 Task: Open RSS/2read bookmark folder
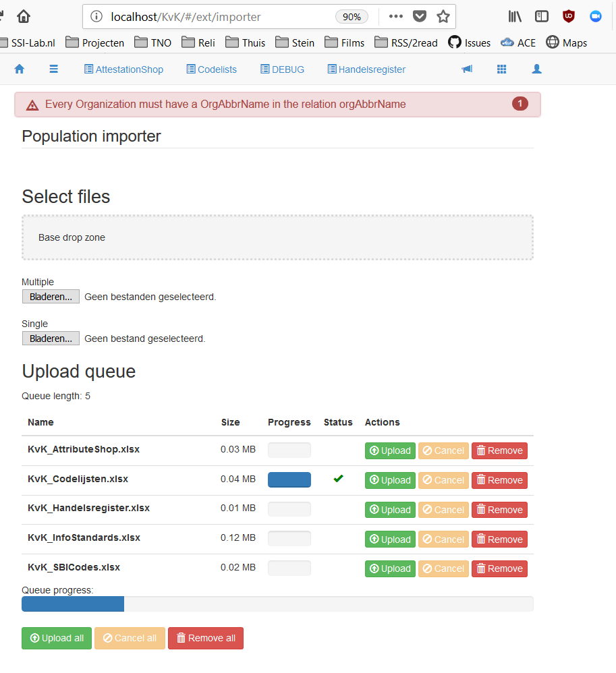(406, 43)
